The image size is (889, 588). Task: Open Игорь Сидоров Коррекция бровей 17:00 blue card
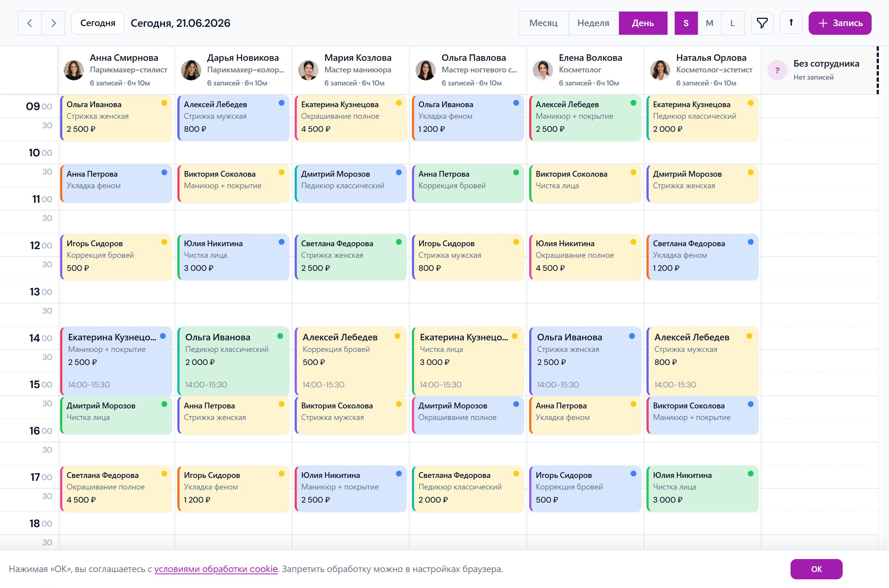pos(585,489)
